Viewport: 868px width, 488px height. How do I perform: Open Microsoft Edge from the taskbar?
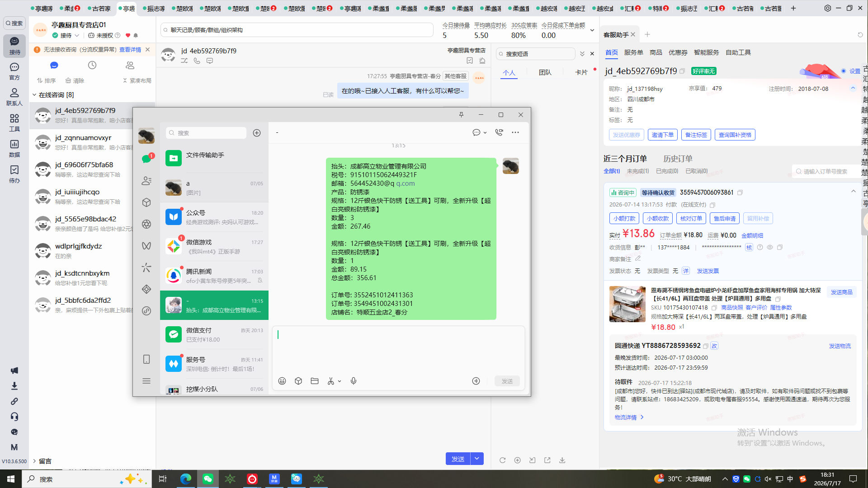[x=185, y=479]
